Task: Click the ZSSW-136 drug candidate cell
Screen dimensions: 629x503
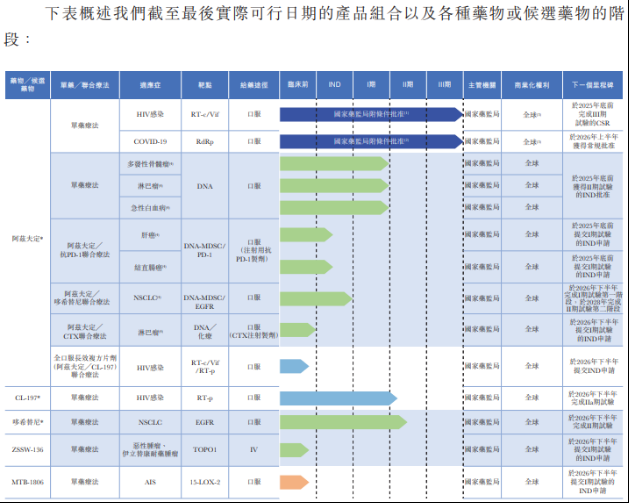Action: (x=26, y=450)
